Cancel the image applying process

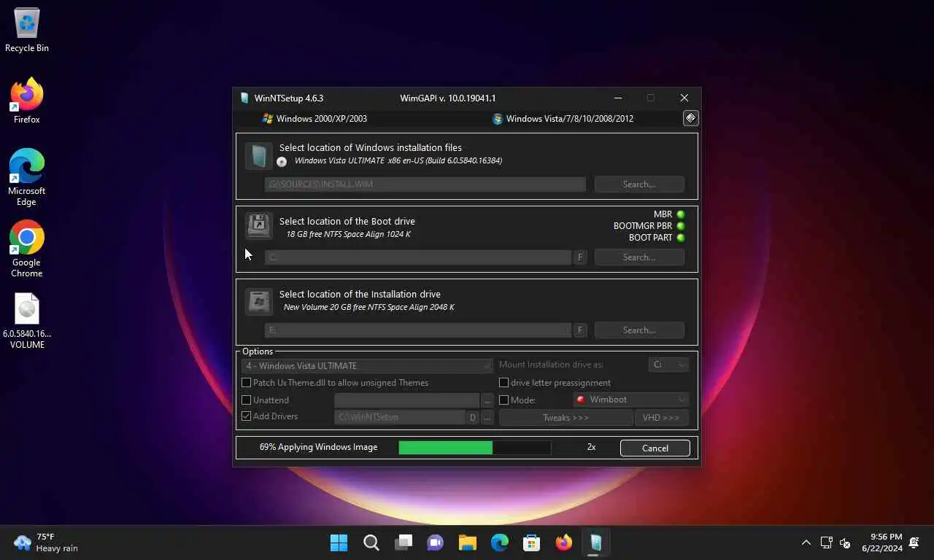pos(655,448)
